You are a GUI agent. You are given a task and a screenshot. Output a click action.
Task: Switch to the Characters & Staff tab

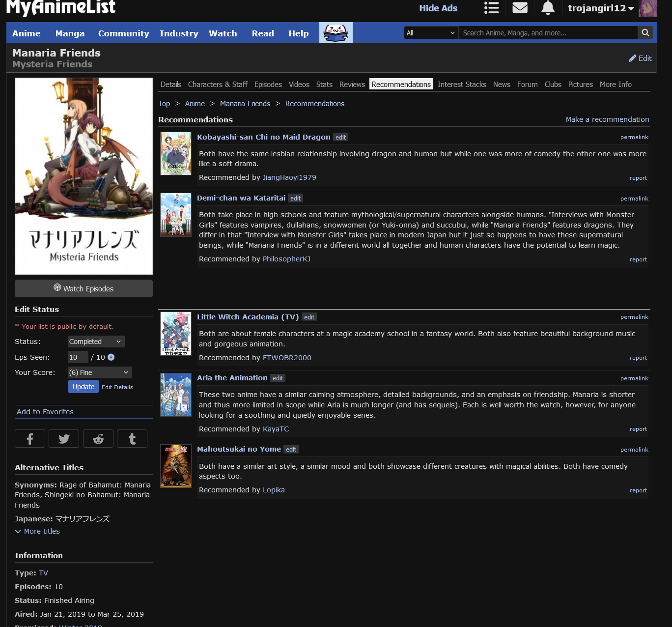(x=218, y=85)
